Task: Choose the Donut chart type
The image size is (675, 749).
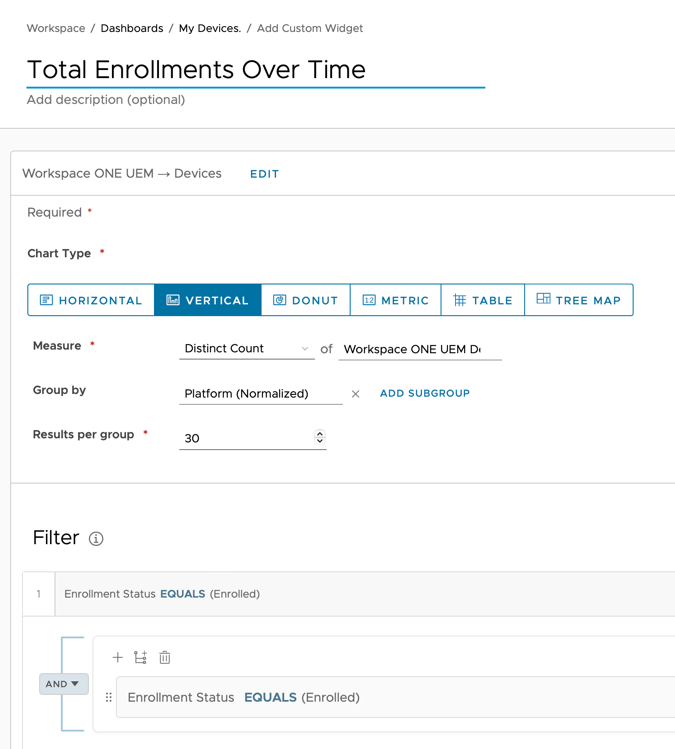Action: point(305,300)
